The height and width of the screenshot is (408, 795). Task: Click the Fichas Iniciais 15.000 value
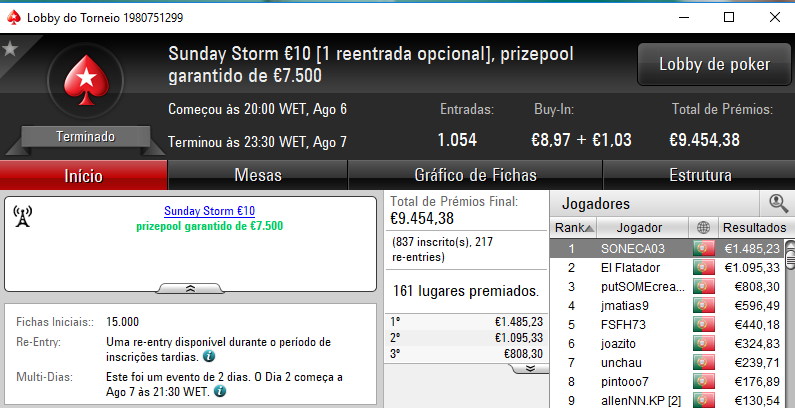pos(122,322)
